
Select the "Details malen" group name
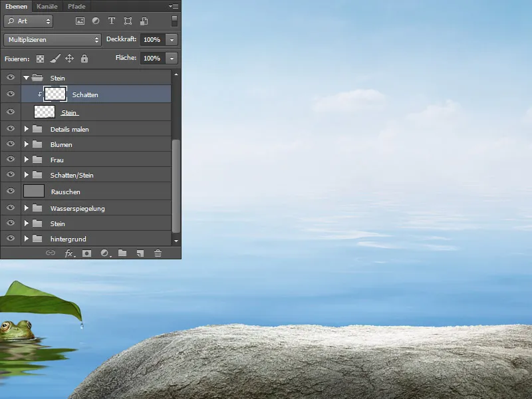pyautogui.click(x=70, y=129)
